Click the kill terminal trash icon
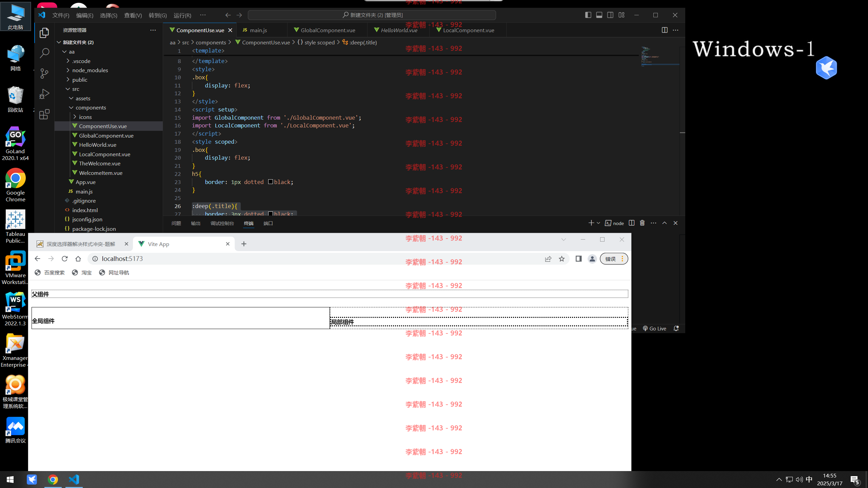The width and height of the screenshot is (868, 488). pyautogui.click(x=642, y=223)
